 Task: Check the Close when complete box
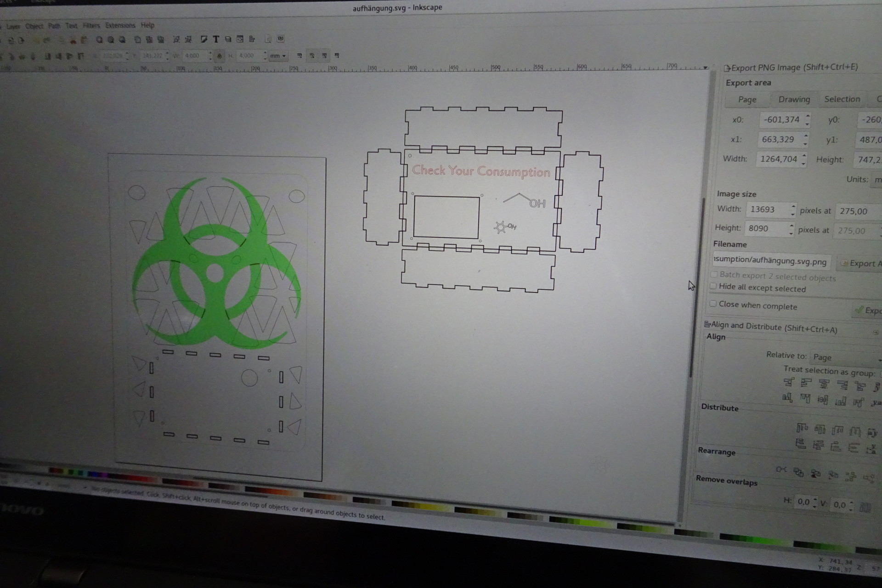point(713,304)
